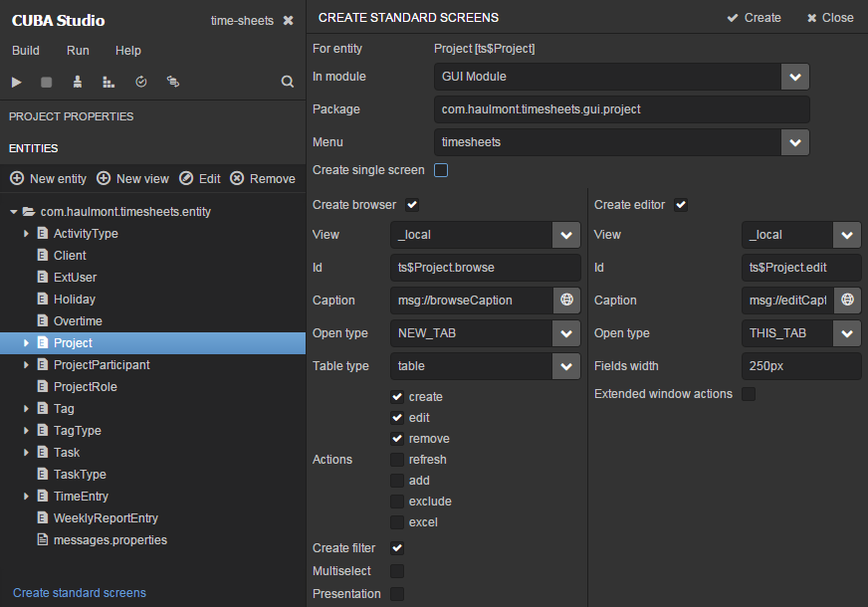Click the WeeklyReportEntry entity icon
The height and width of the screenshot is (607, 868).
pyautogui.click(x=42, y=517)
